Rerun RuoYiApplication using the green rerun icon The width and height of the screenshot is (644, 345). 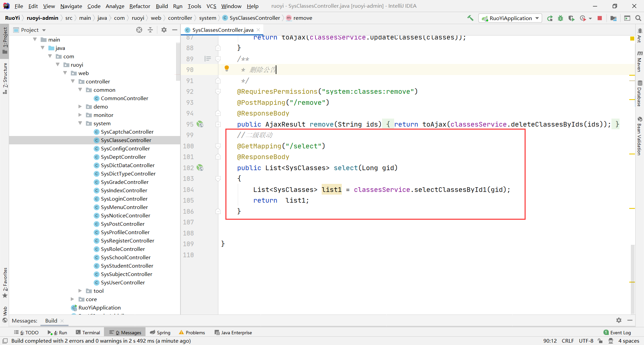[x=550, y=18]
